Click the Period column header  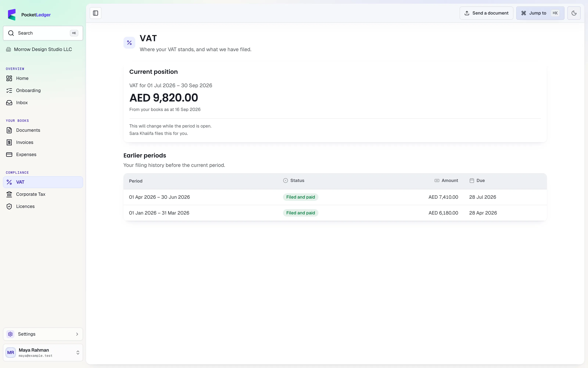coord(136,181)
